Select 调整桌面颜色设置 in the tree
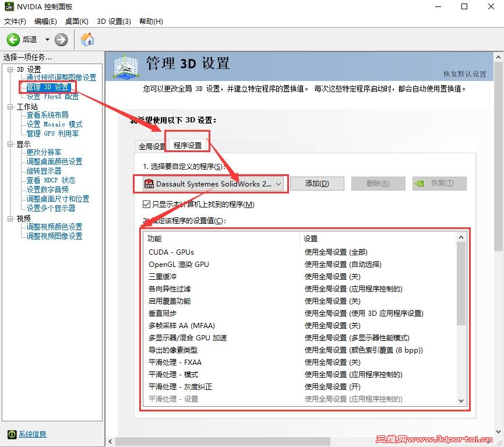 [54, 162]
